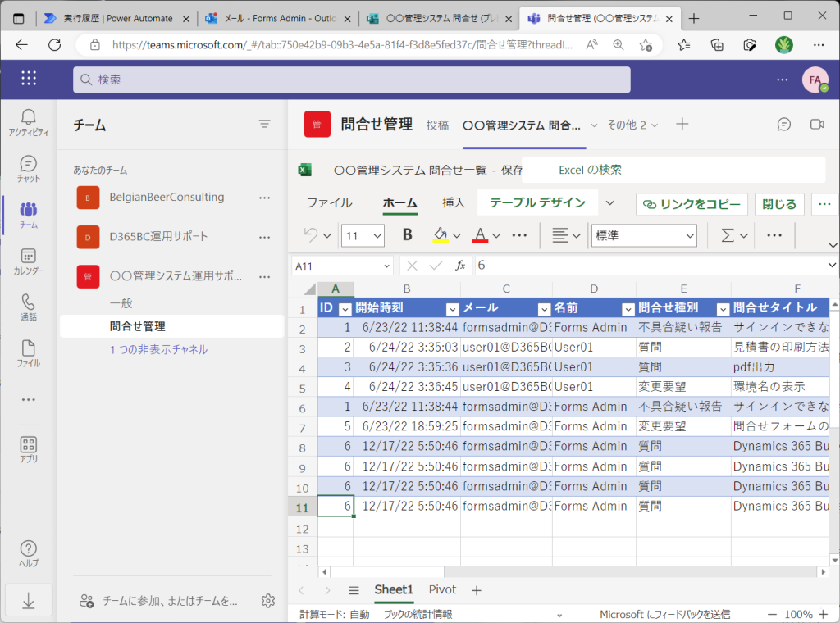The image size is (840, 623).
Task: Open Apps in the Teams sidebar
Action: click(x=29, y=449)
